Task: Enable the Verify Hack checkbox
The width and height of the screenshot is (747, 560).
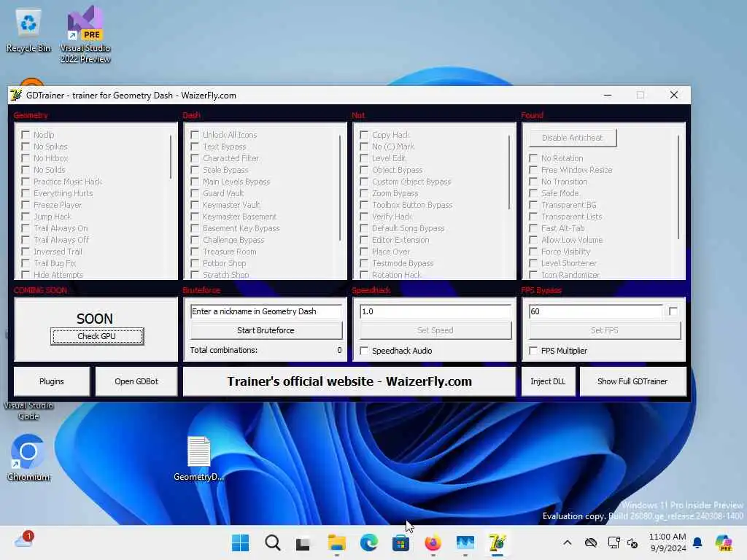Action: point(364,217)
